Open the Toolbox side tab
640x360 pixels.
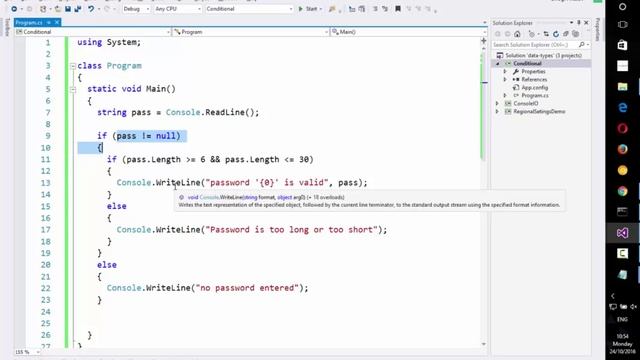pyautogui.click(x=7, y=27)
